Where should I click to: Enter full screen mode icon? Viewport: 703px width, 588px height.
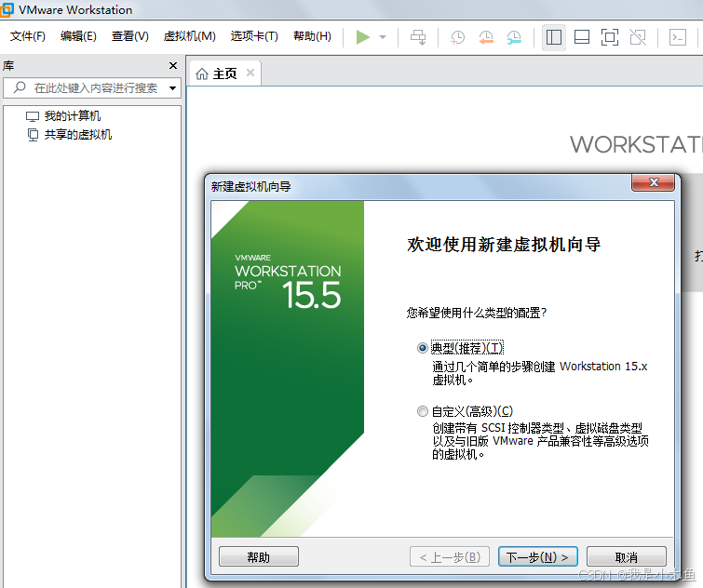point(610,37)
